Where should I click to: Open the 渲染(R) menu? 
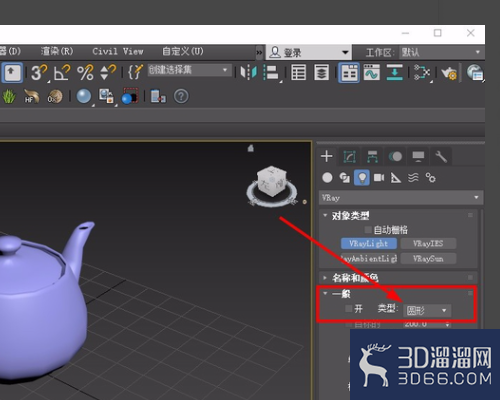tap(57, 51)
